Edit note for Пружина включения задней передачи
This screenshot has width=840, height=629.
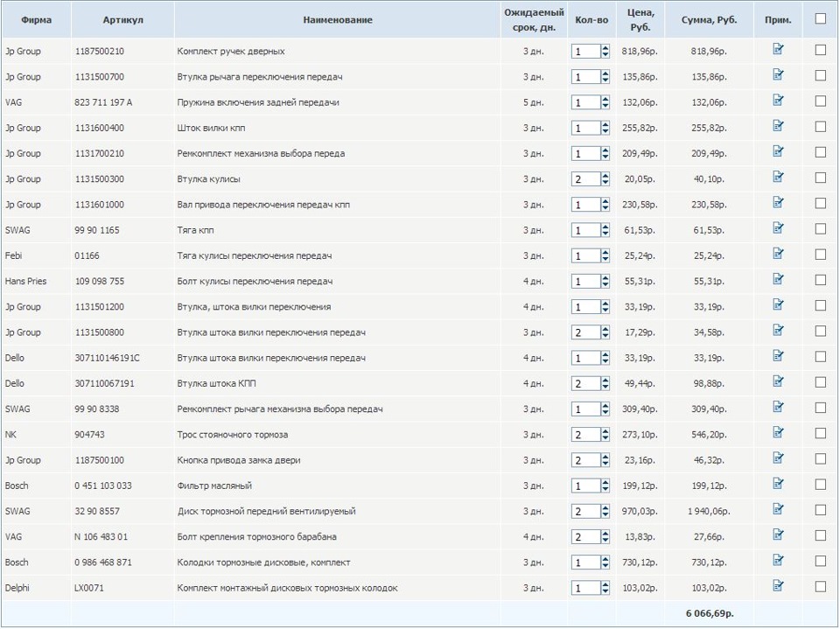click(778, 101)
